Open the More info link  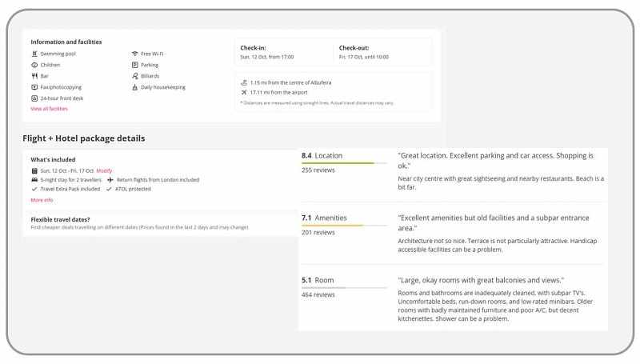[x=42, y=200]
